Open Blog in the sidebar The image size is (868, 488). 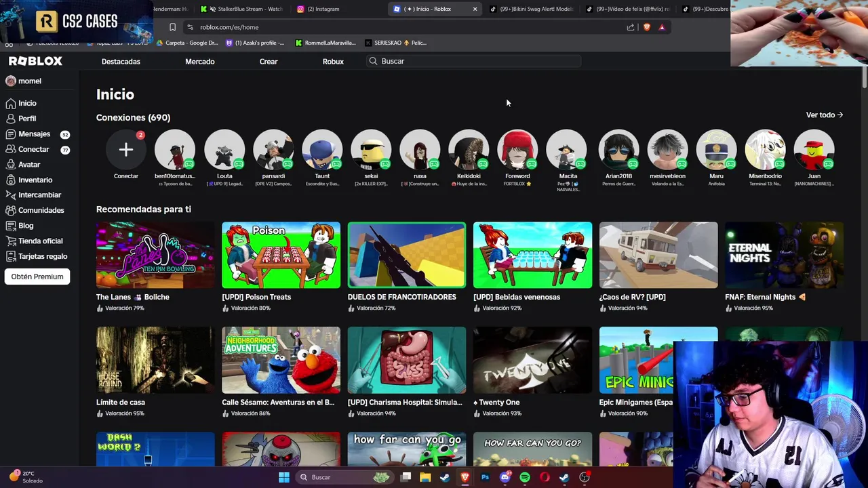20,226
